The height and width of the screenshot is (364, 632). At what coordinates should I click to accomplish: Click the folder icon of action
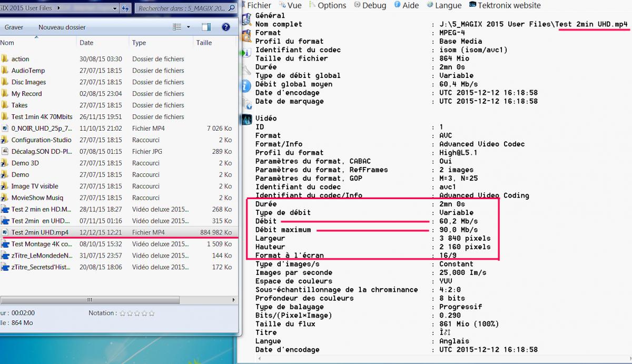tap(5, 59)
